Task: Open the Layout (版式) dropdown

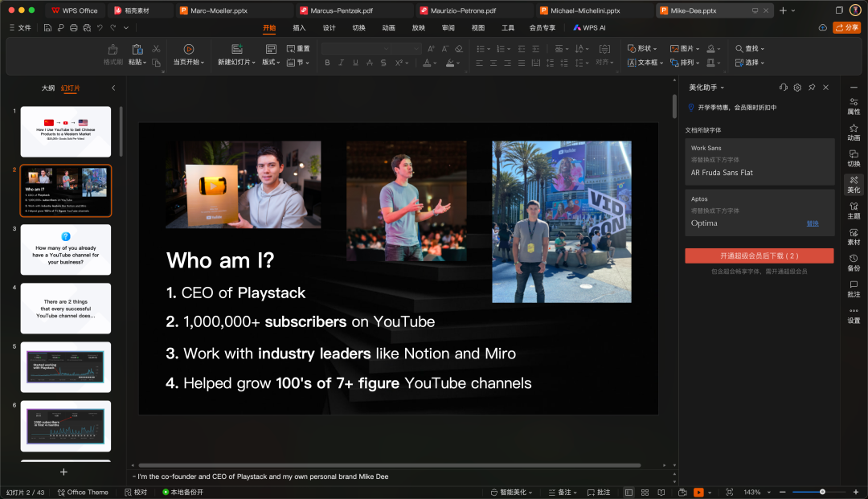Action: click(271, 63)
